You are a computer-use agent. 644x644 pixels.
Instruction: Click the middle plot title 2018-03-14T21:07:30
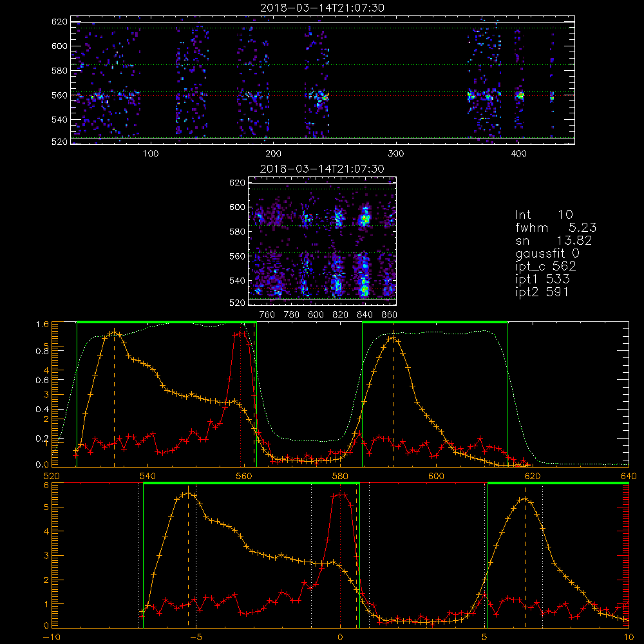322,168
